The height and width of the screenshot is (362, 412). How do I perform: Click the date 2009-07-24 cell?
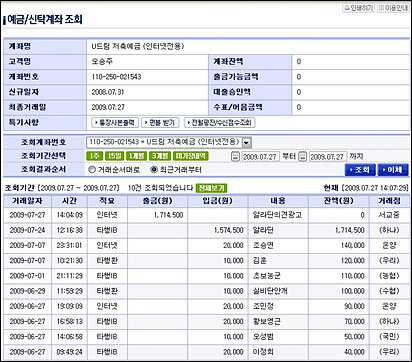(x=27, y=230)
